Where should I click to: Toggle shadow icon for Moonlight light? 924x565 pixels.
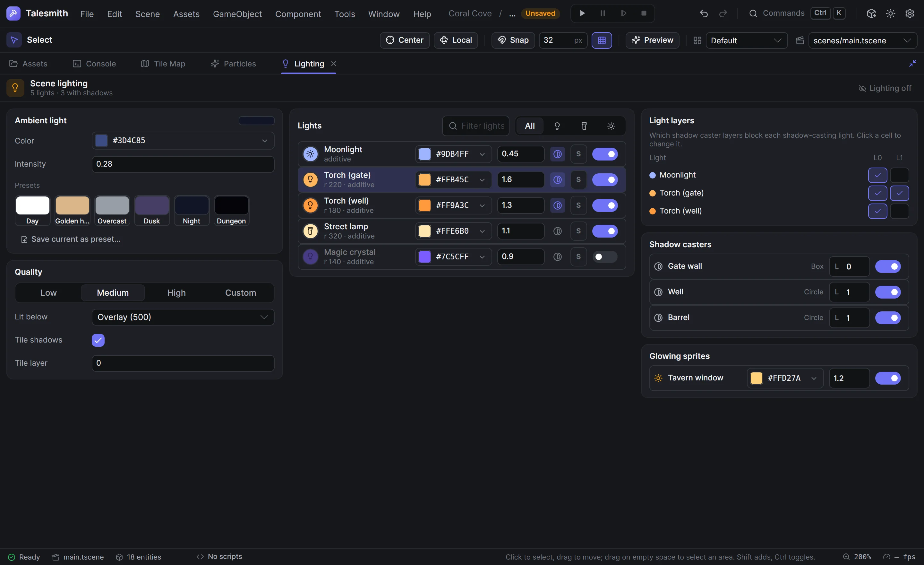tap(557, 154)
